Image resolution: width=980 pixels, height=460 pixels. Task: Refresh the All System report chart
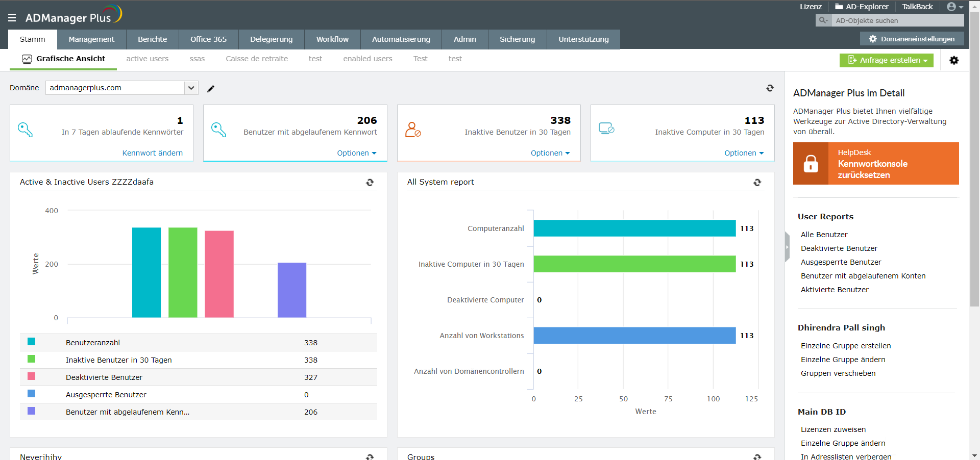point(757,183)
